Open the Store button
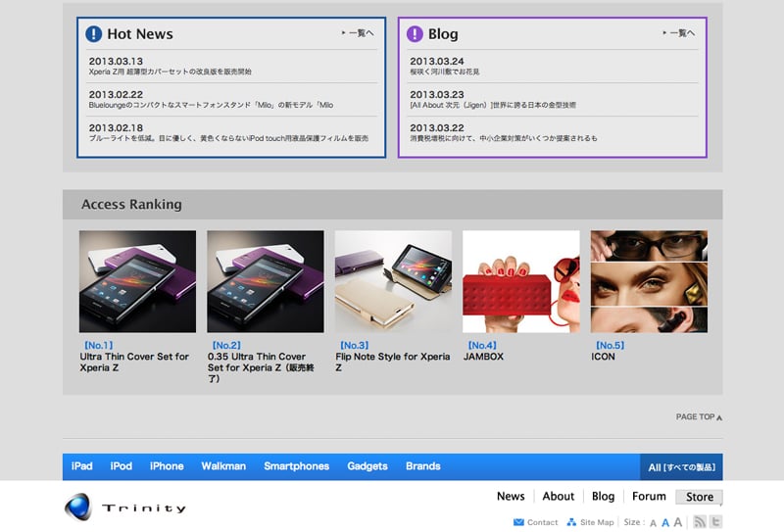 pyautogui.click(x=699, y=497)
